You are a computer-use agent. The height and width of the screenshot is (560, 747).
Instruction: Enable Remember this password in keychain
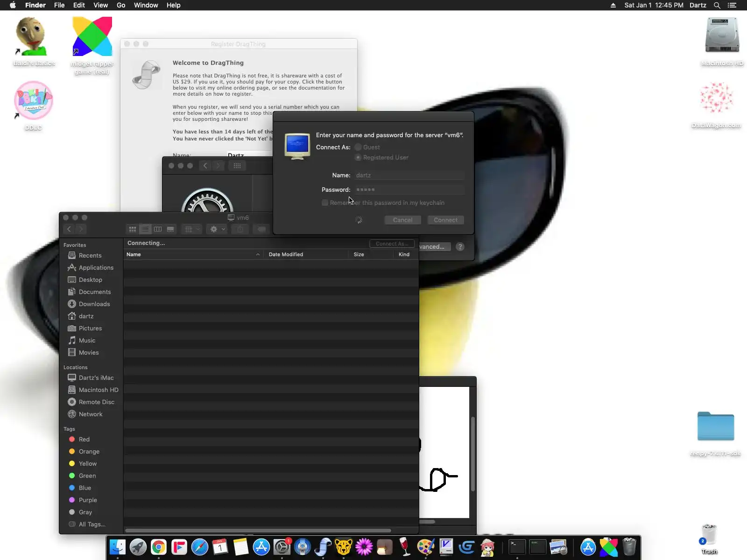pyautogui.click(x=325, y=203)
